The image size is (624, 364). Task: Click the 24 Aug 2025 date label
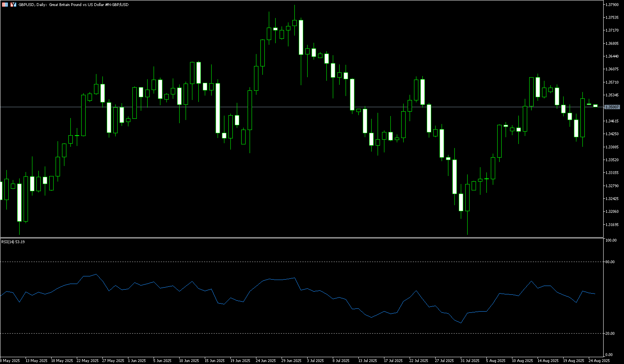(599, 361)
